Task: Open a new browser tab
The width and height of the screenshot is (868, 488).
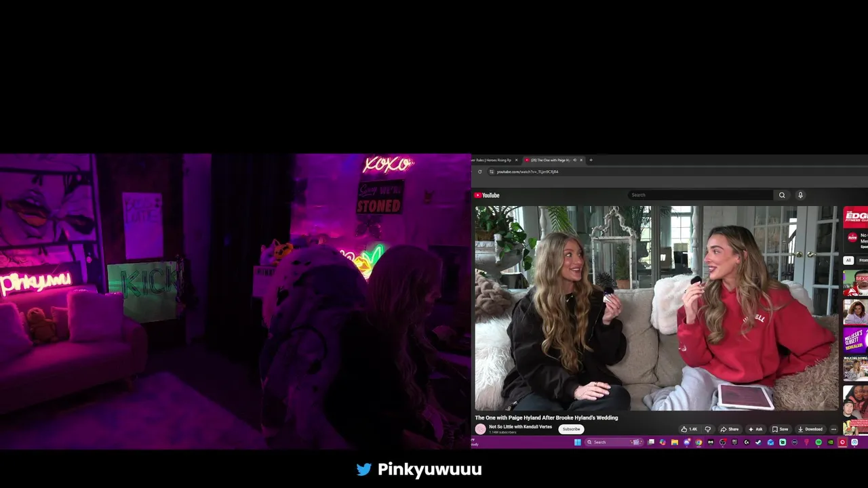Action: [x=591, y=160]
